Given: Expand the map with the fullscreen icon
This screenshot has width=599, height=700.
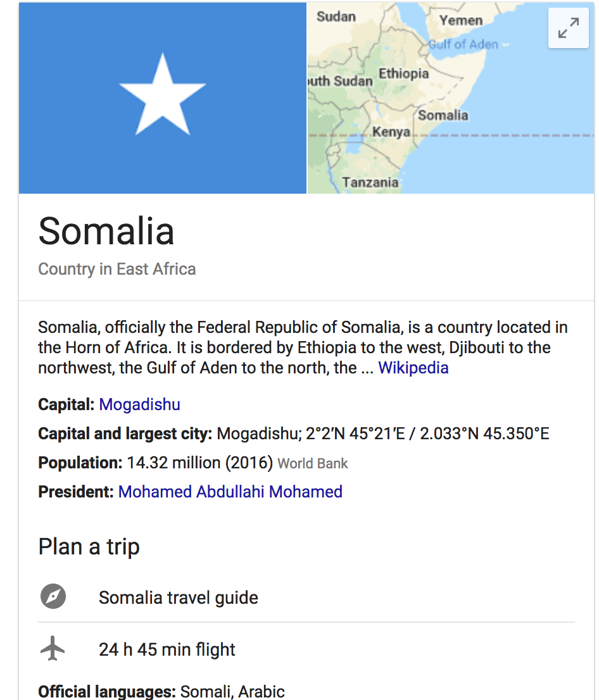Looking at the screenshot, I should pyautogui.click(x=568, y=28).
